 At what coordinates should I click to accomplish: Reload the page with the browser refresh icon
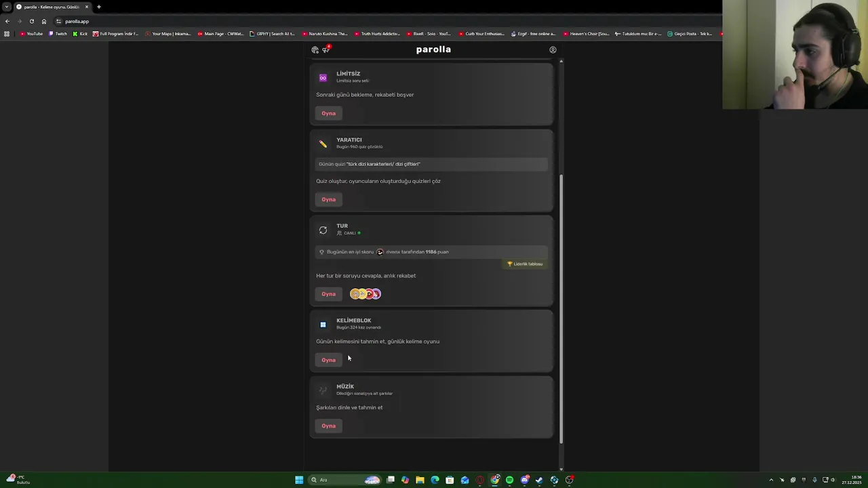pyautogui.click(x=31, y=21)
